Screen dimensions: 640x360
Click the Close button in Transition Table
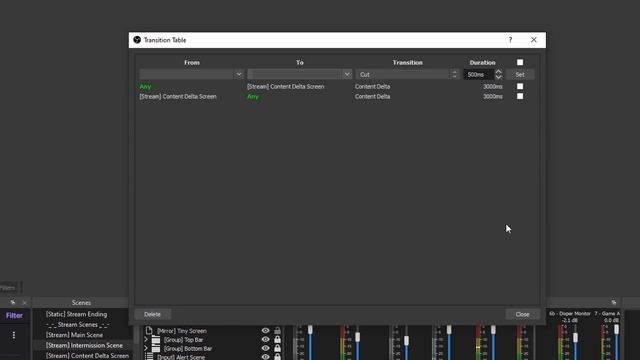coord(522,314)
